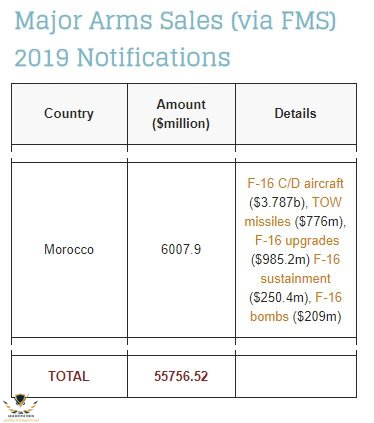
Task: Click the ($250.4m) price text
Action: point(279,297)
